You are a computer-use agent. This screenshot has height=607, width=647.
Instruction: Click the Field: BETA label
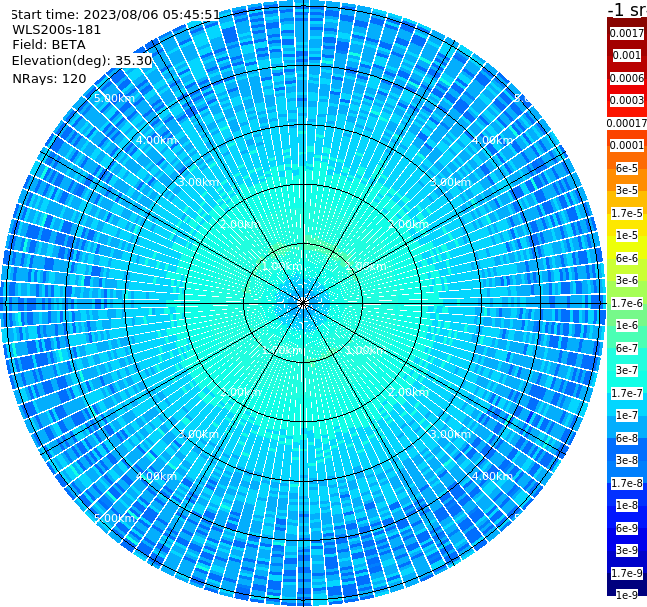click(x=49, y=45)
